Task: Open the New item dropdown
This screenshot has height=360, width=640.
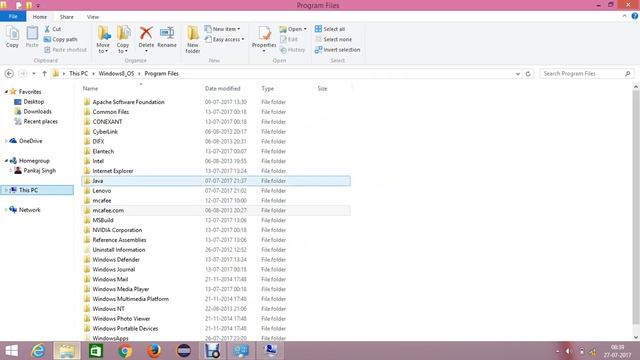Action: (x=222, y=29)
